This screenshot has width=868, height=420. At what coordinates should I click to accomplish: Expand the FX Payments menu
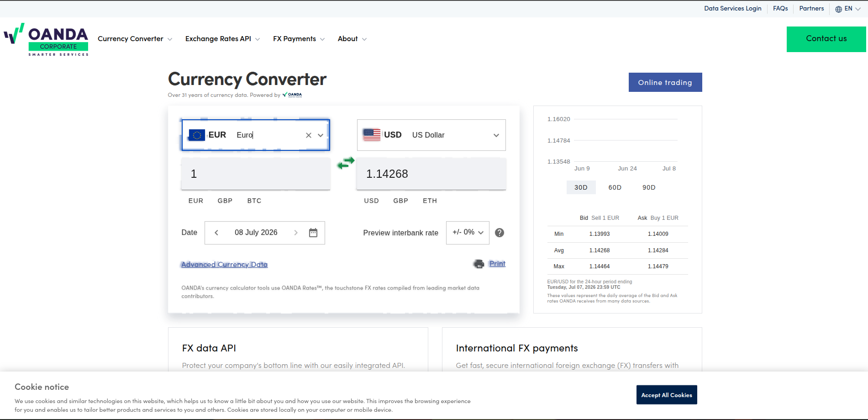(299, 39)
